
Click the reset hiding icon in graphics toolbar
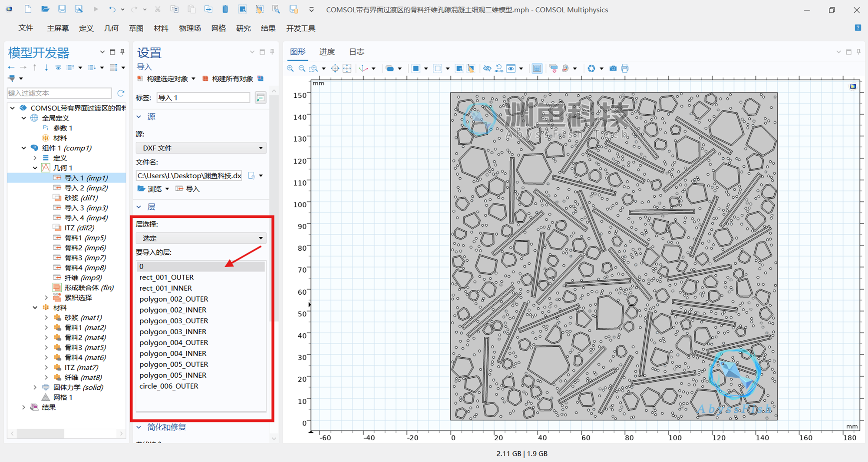(499, 68)
